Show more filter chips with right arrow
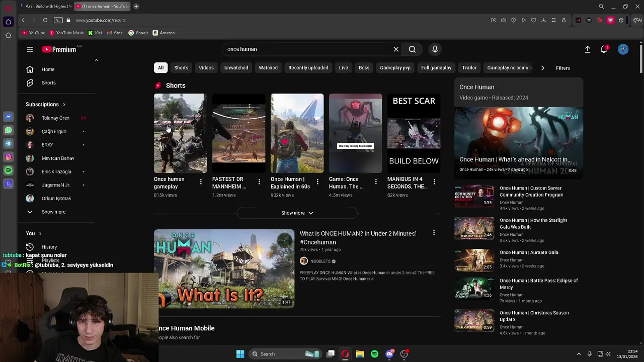Screen dimensions: 644x362 click(x=542, y=68)
